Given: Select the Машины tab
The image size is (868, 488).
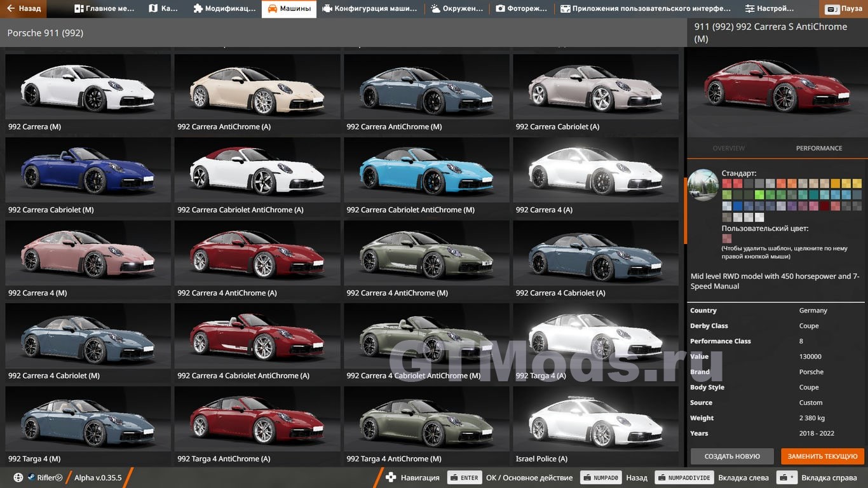Looking at the screenshot, I should click(289, 9).
